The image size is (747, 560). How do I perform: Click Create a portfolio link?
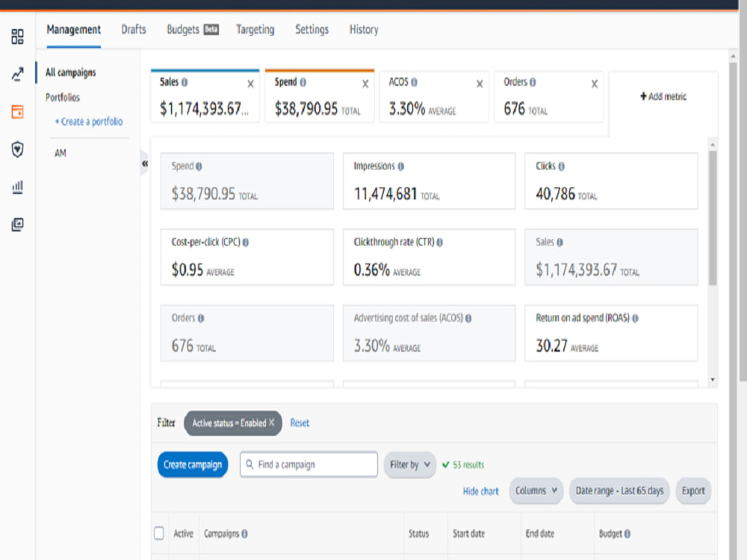[x=89, y=122]
